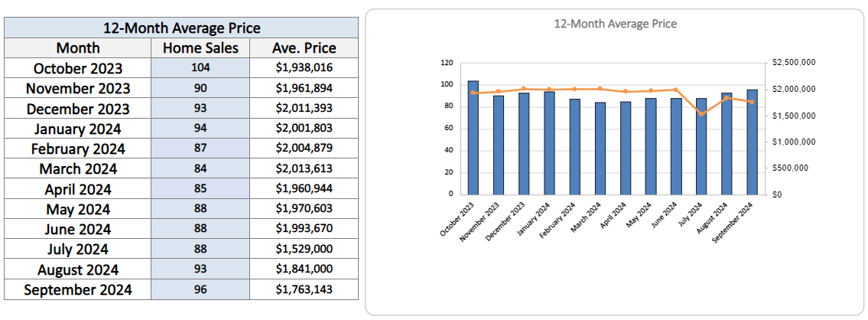Image resolution: width=868 pixels, height=320 pixels.
Task: Select the 'March 2024' month cell
Action: pos(78,169)
